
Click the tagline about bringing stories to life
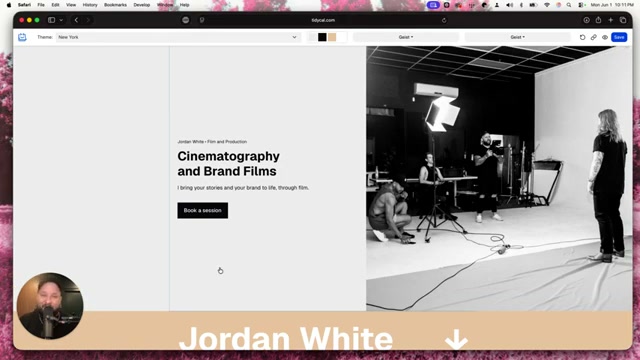tap(243, 188)
